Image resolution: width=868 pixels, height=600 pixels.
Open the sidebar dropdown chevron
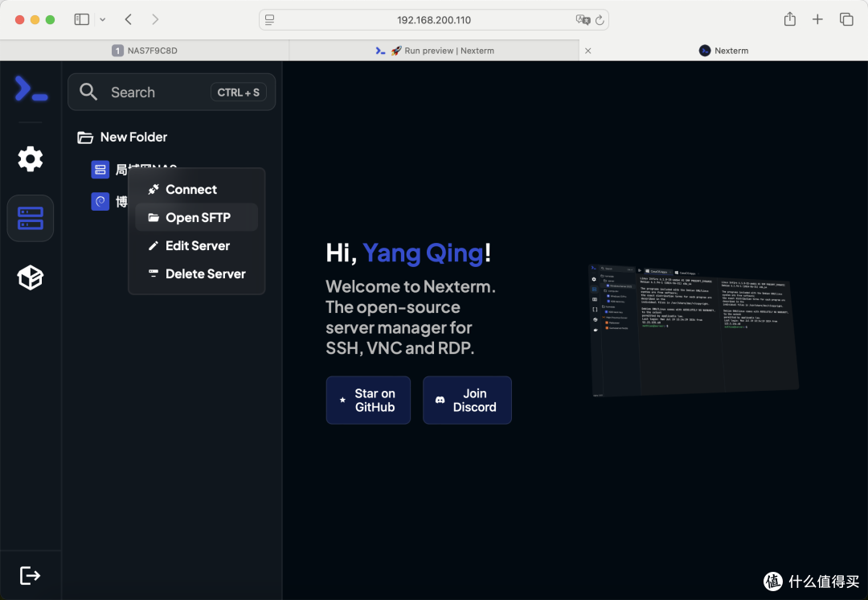(x=102, y=19)
